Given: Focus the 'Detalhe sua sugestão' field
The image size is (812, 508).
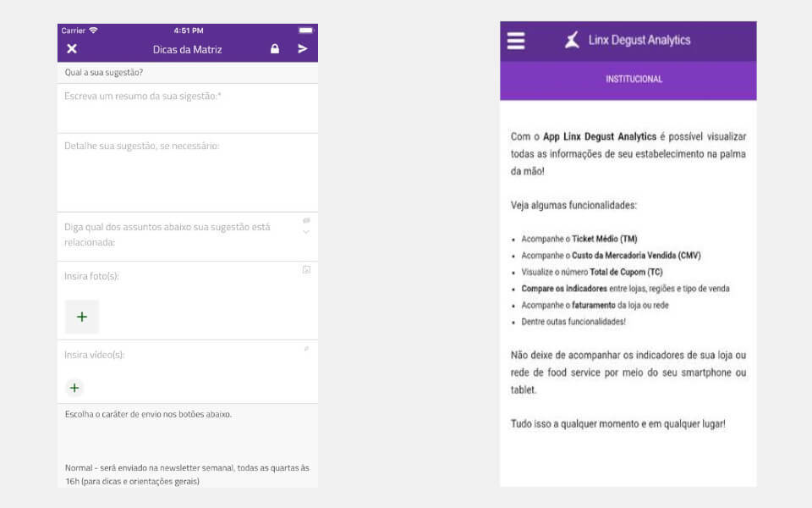Looking at the screenshot, I should 188,173.
